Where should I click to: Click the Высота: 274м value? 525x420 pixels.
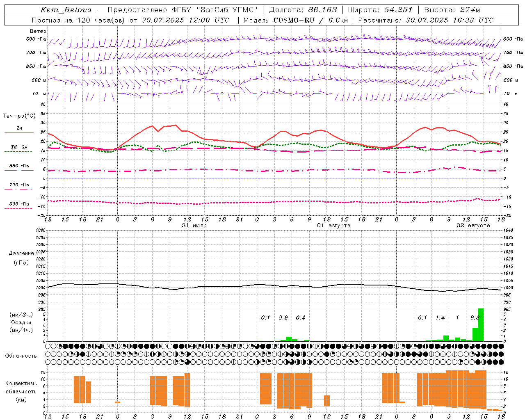[x=452, y=10]
